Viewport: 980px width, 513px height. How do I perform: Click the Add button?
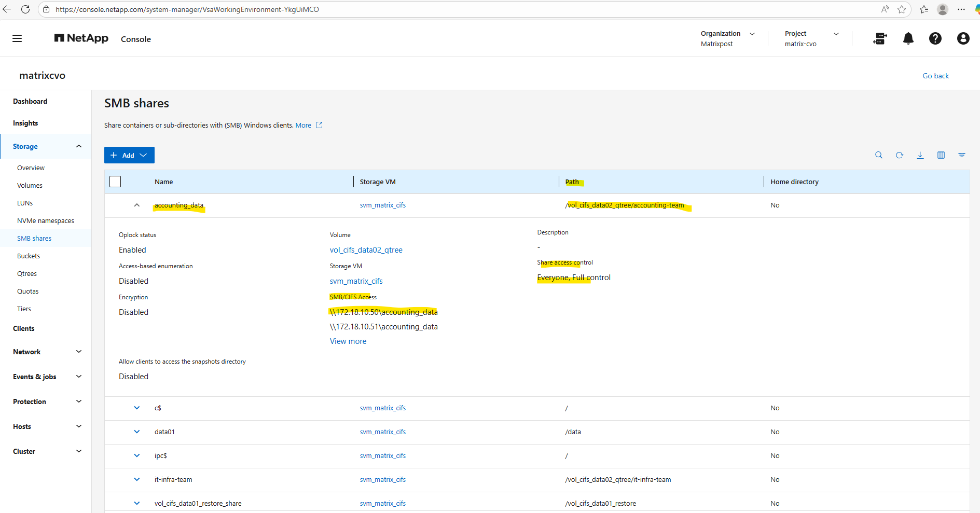[129, 155]
